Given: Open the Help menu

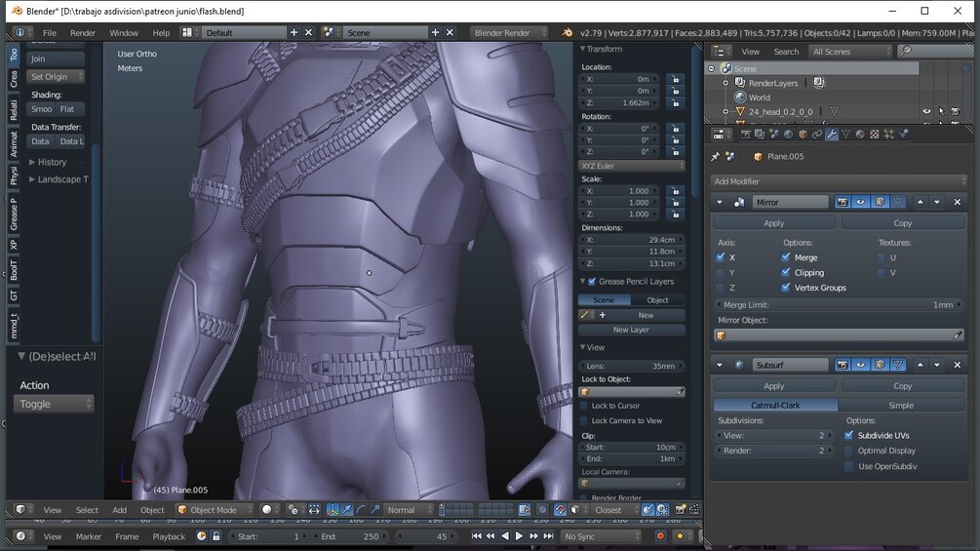Looking at the screenshot, I should [x=161, y=32].
